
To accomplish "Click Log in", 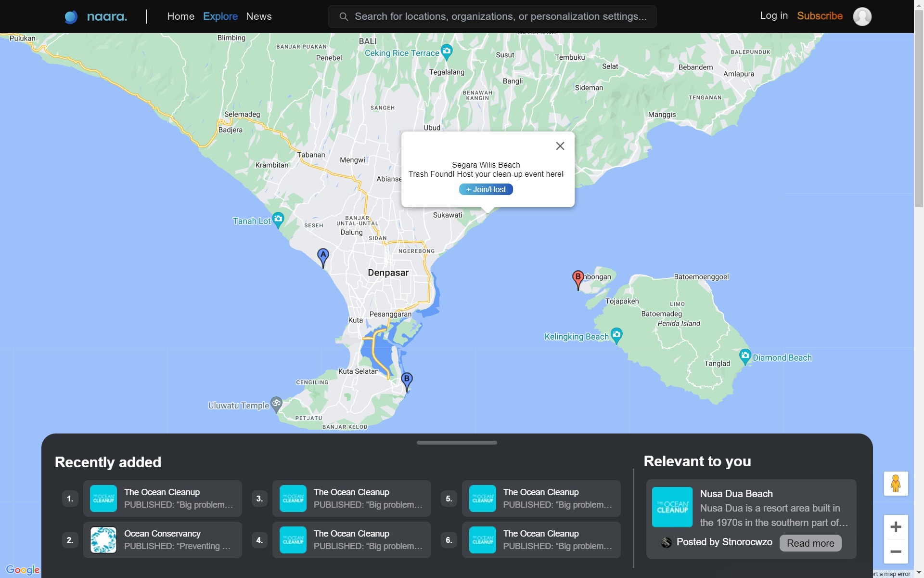I will pyautogui.click(x=773, y=15).
